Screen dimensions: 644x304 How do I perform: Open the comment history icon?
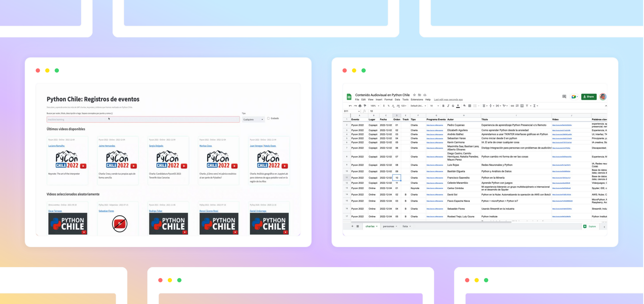[564, 97]
